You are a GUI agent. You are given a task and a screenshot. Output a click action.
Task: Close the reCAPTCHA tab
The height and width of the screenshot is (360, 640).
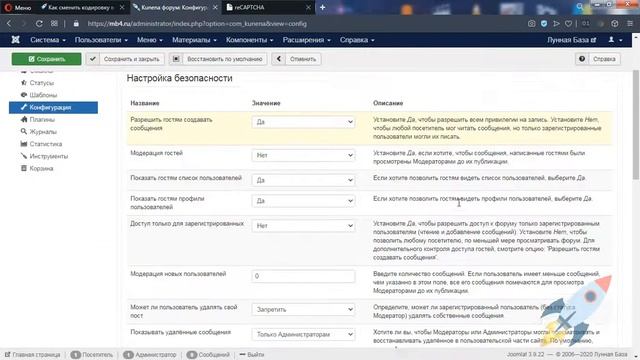pos(309,7)
